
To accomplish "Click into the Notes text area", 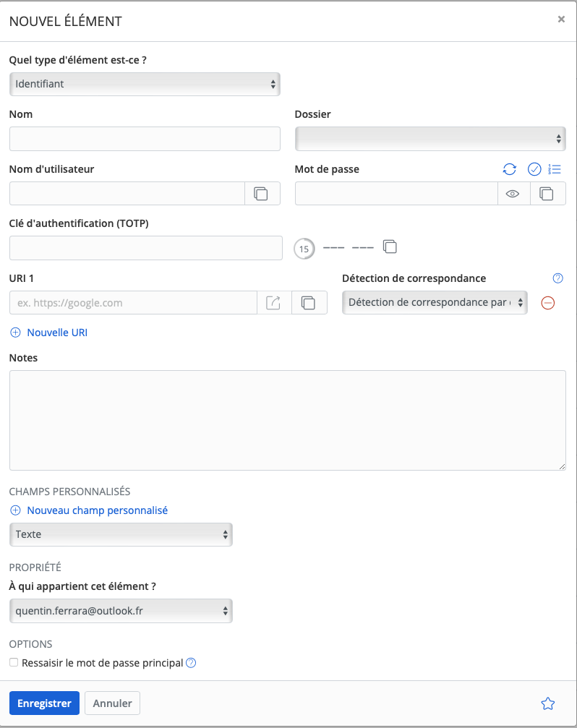I will click(x=287, y=420).
